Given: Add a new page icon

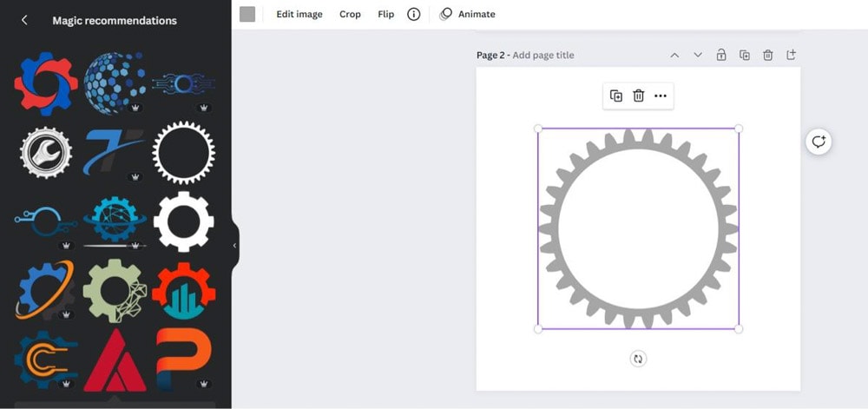Looking at the screenshot, I should coord(791,55).
